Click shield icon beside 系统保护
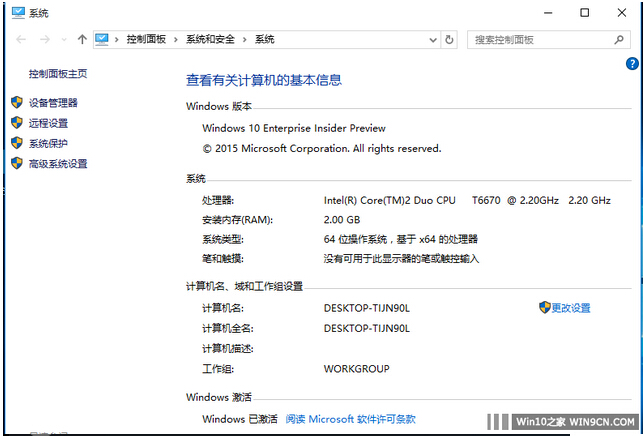644x436 pixels. [17, 143]
